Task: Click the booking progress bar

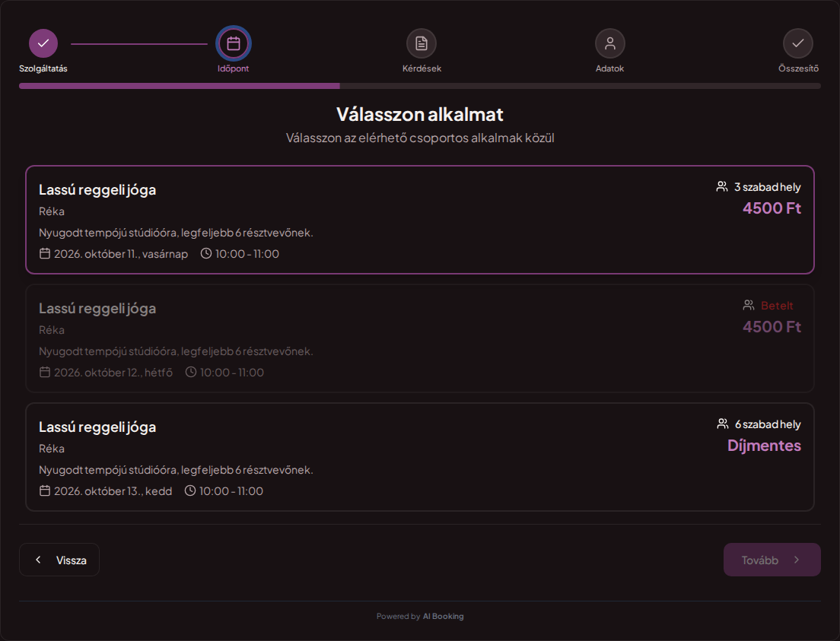Action: point(420,86)
